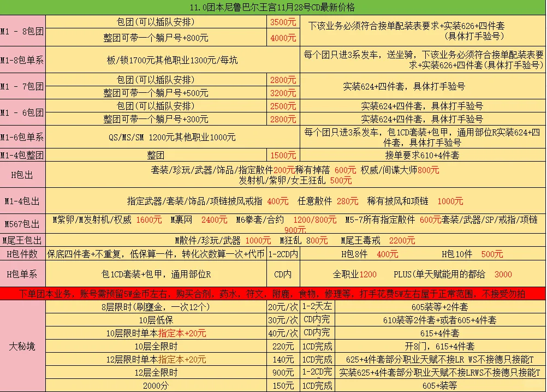Image resolution: width=547 pixels, height=392 pixels.
Task: Select the '包1CD套装+包甲,通用部位R' cell
Action: tap(156, 274)
